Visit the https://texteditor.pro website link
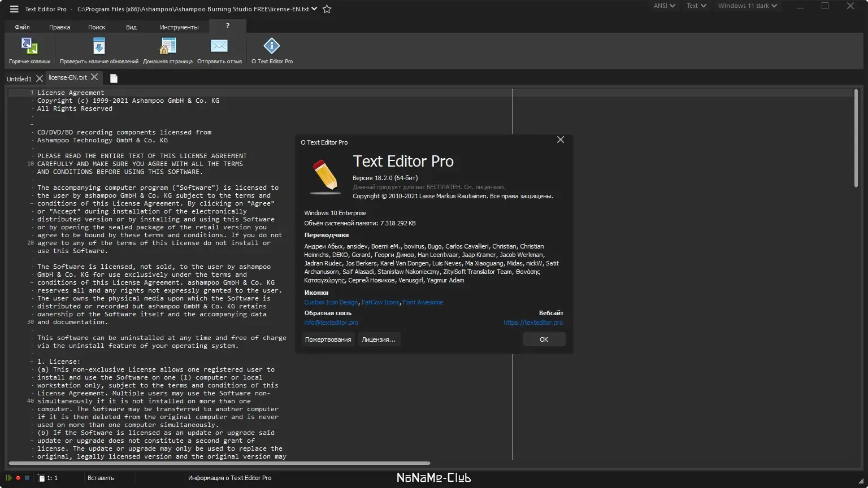The height and width of the screenshot is (488, 868). tap(533, 323)
